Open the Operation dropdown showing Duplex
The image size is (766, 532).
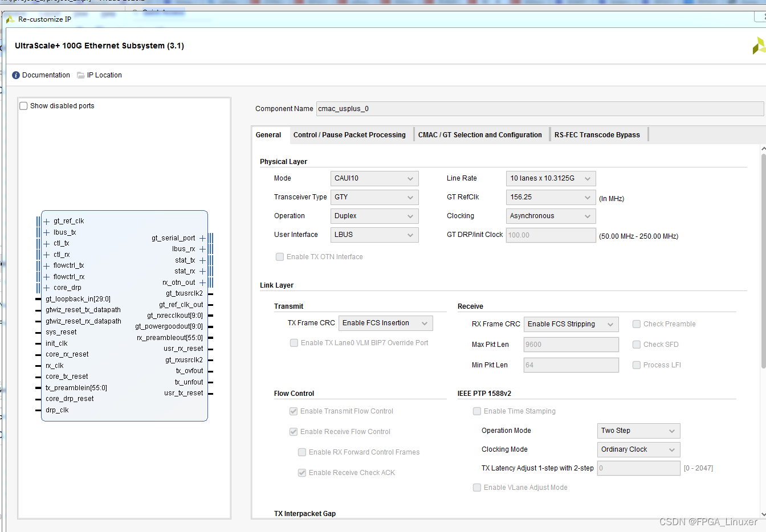click(374, 216)
